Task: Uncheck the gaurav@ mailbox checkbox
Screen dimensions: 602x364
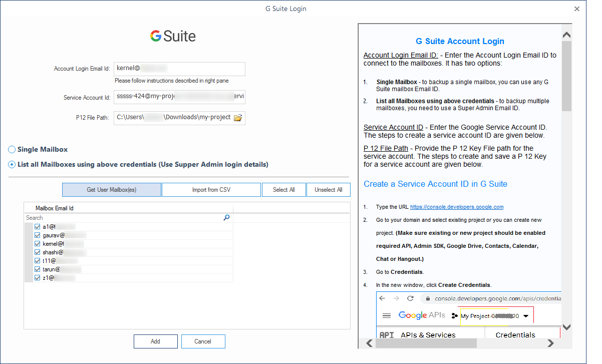Action: coord(37,235)
